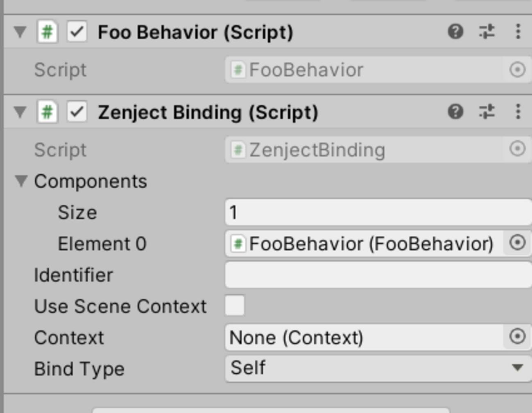Viewport: 532px width, 413px height.
Task: Collapse the Foo Behavior component foldout
Action: click(x=20, y=32)
